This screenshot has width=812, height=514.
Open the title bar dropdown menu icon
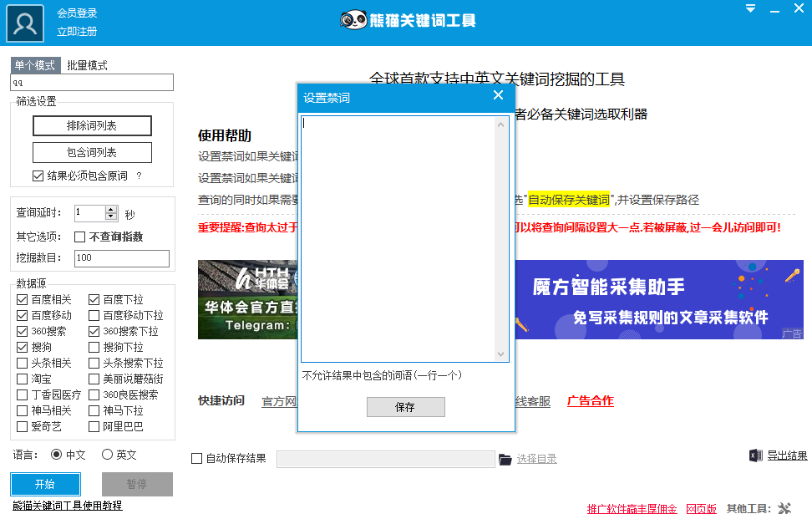pyautogui.click(x=751, y=9)
